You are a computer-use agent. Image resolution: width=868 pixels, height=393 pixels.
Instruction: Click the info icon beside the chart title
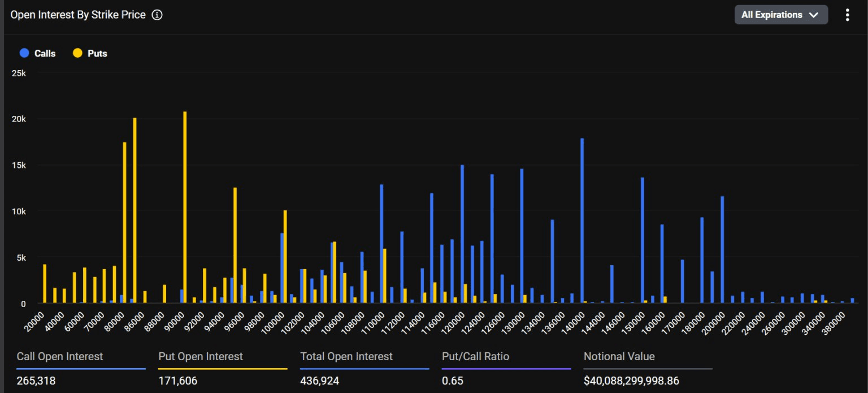coord(157,15)
